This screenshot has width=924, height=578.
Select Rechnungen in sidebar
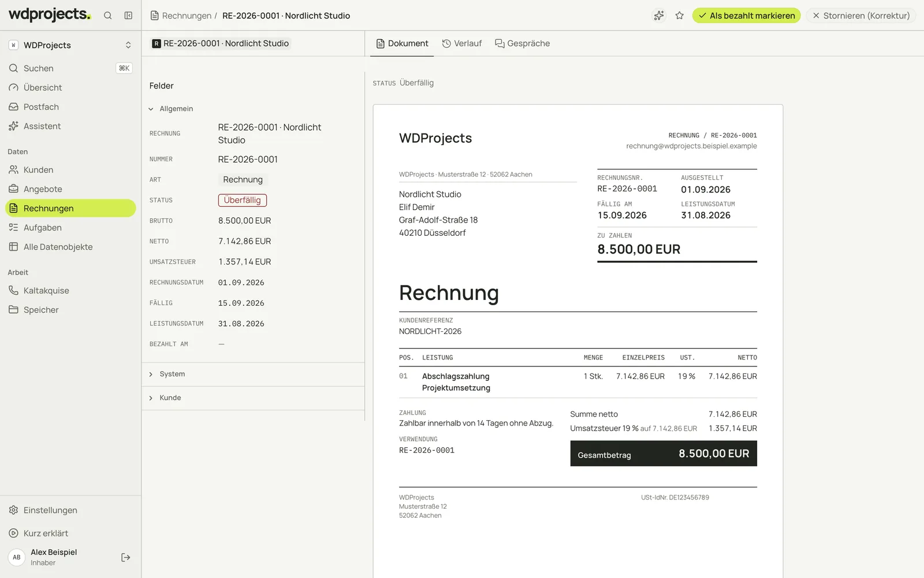(70, 208)
